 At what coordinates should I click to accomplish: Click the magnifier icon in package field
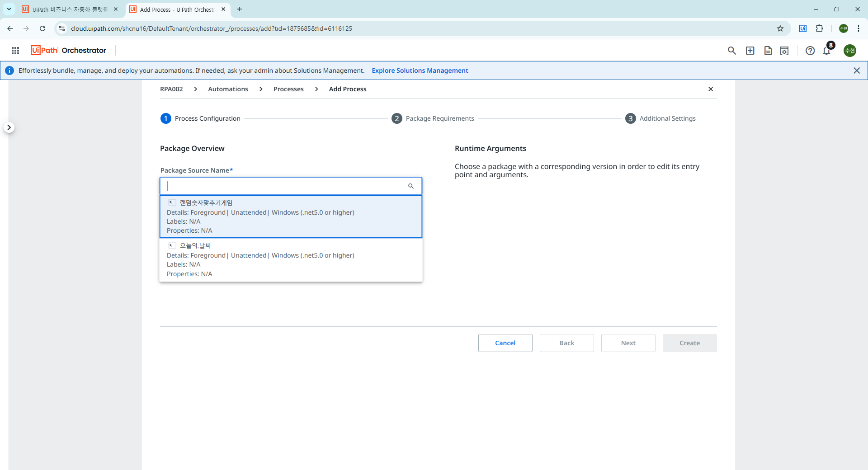[411, 186]
